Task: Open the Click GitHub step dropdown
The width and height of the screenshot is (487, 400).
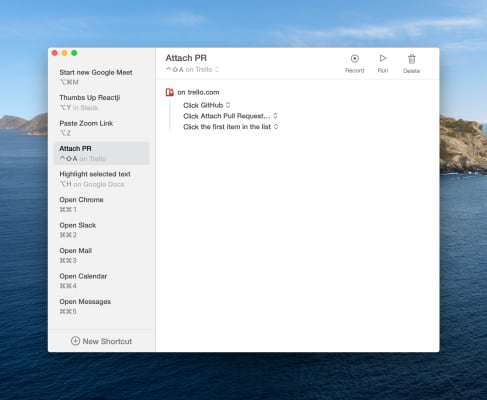Action: (x=228, y=105)
